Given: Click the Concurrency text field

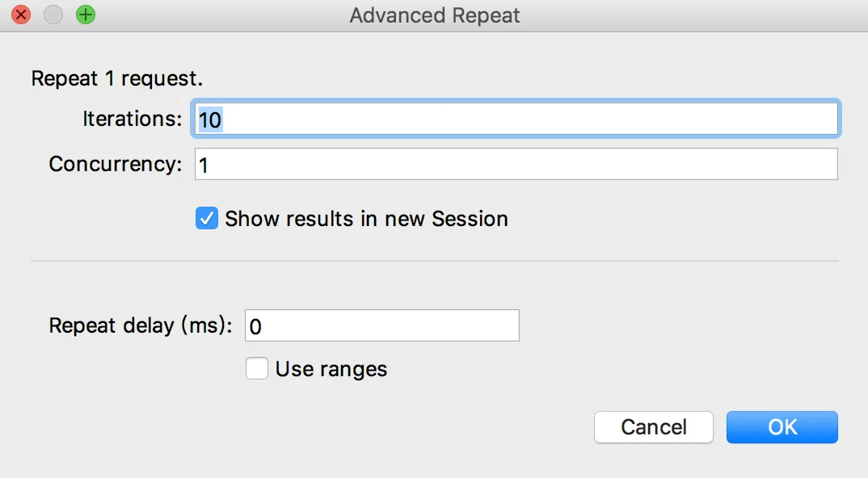Looking at the screenshot, I should [x=516, y=164].
